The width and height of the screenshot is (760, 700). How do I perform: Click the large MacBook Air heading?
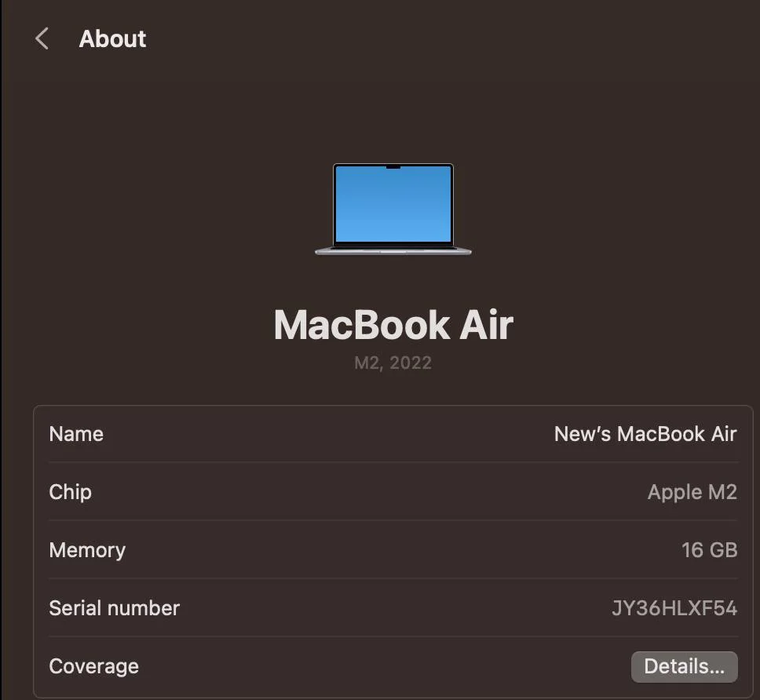[x=393, y=325]
